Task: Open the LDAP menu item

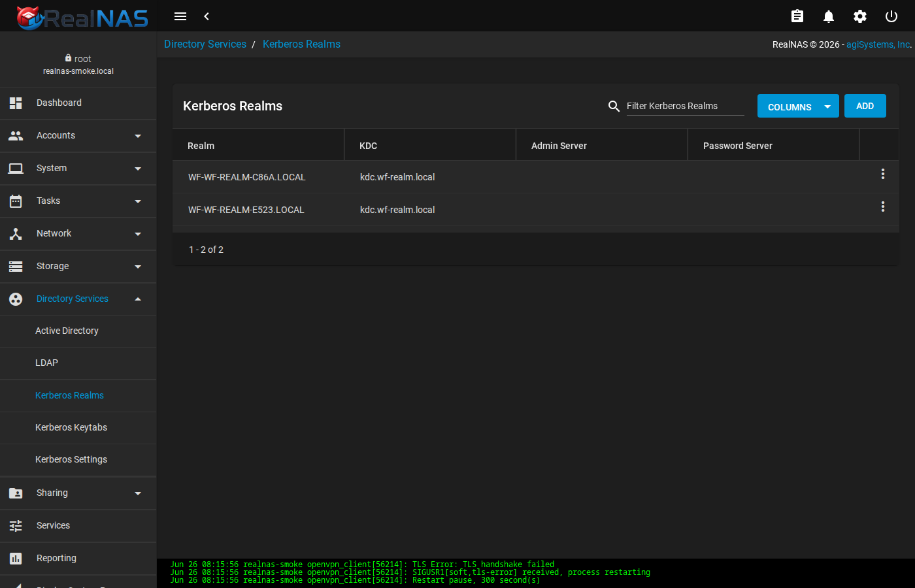Action: 78,363
